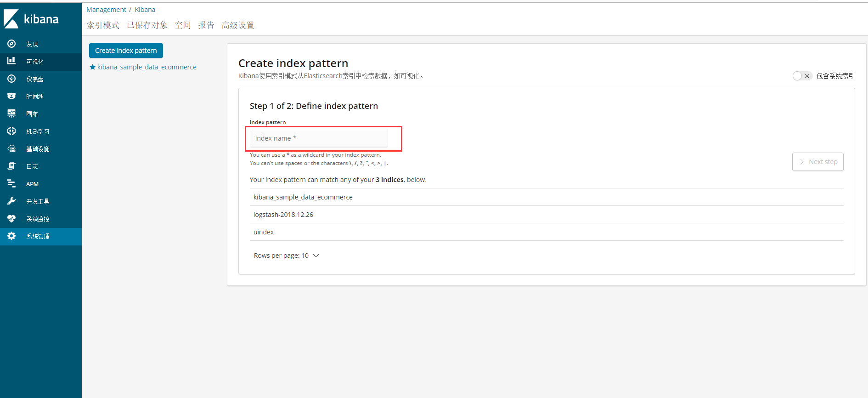Select the 时间线 sidebar label
868x398 pixels.
[35, 97]
